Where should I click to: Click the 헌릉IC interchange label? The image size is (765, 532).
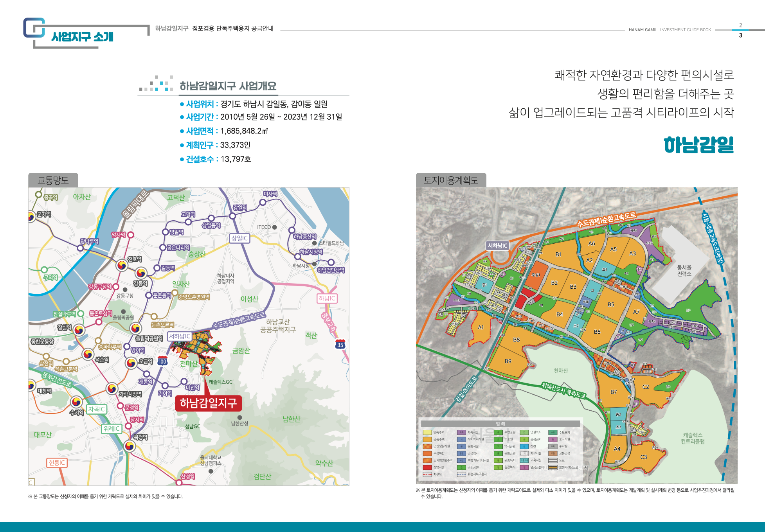57,463
